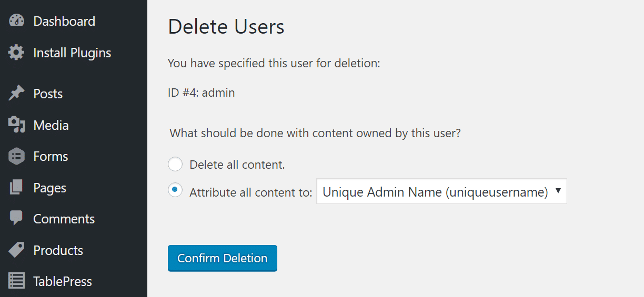The height and width of the screenshot is (297, 644).
Task: Click the TablePress table icon
Action: pos(17,281)
